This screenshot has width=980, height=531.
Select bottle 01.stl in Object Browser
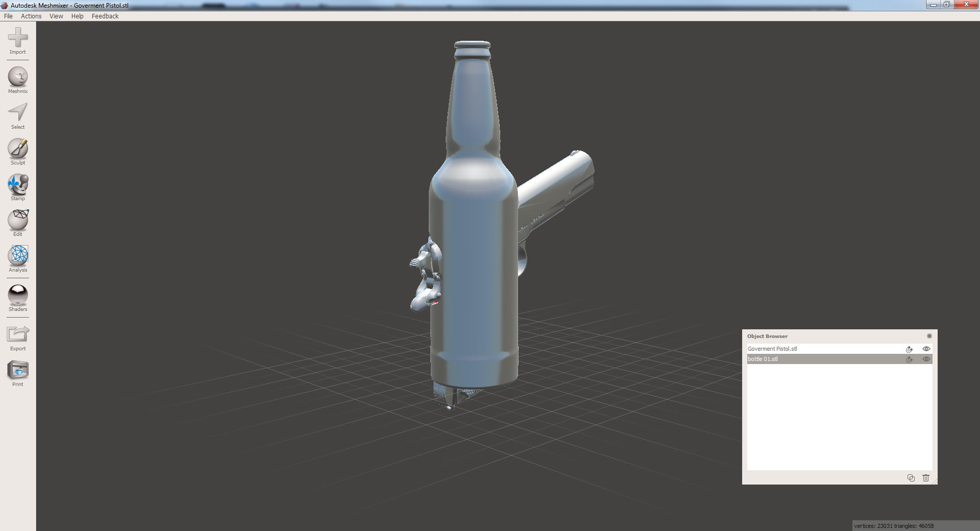pyautogui.click(x=840, y=359)
